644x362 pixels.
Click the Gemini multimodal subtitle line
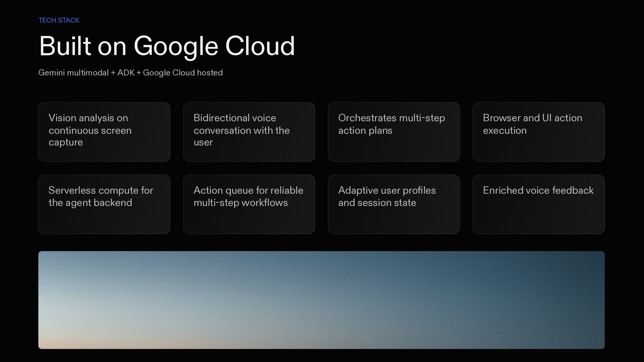coord(130,73)
